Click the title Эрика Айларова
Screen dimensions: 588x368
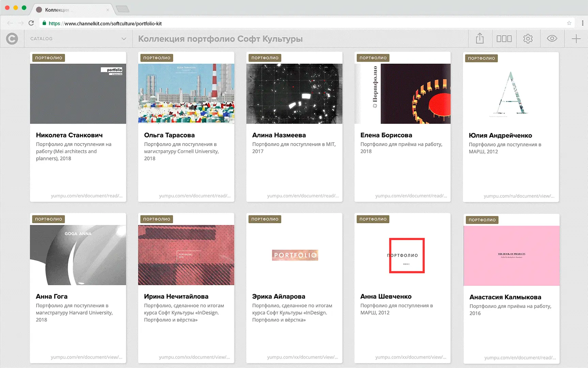click(279, 296)
